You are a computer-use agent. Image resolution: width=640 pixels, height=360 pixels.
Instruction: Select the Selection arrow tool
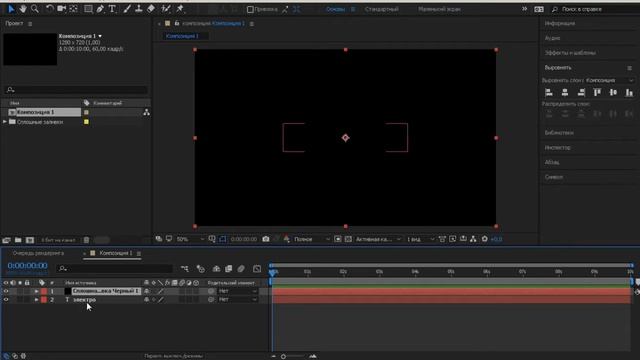(11, 9)
